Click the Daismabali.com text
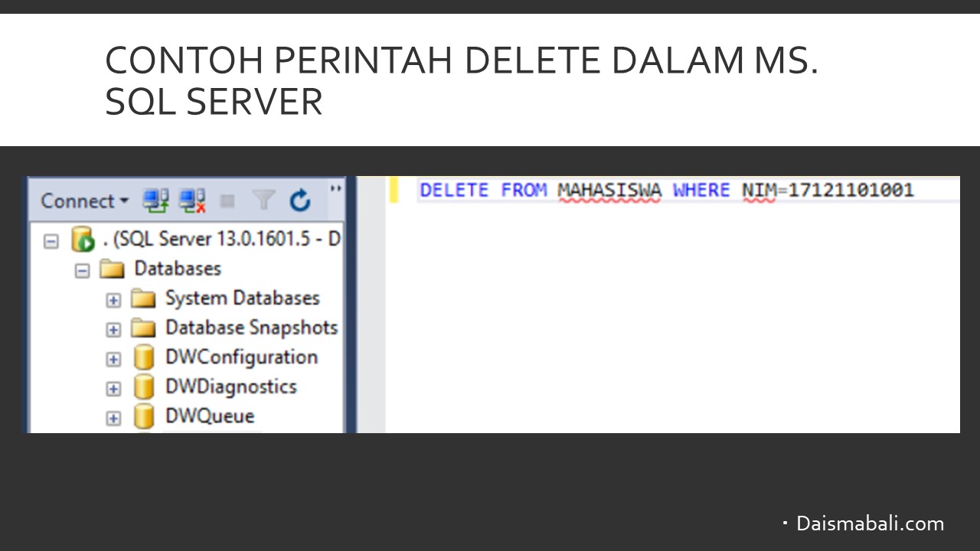 tap(870, 523)
